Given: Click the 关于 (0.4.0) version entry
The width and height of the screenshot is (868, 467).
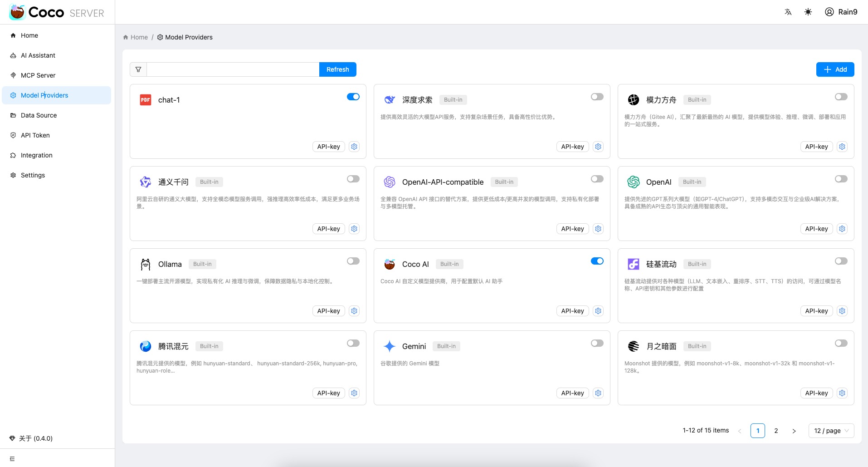Looking at the screenshot, I should (x=31, y=438).
